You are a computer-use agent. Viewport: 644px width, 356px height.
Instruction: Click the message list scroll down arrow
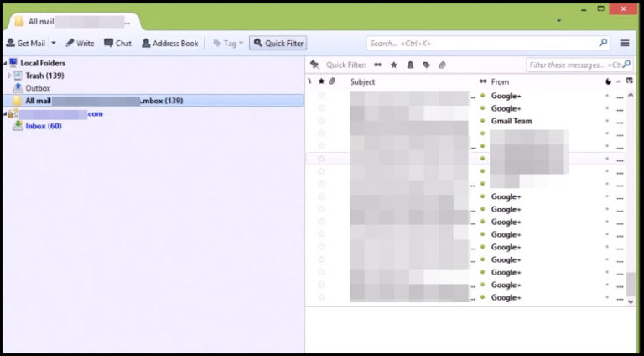point(631,301)
